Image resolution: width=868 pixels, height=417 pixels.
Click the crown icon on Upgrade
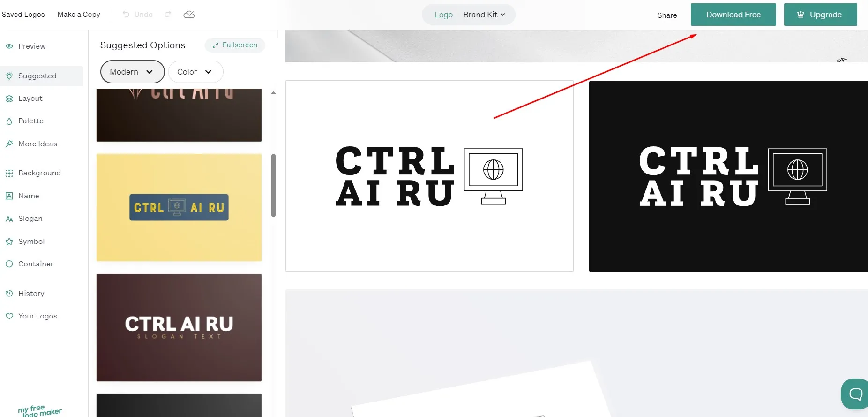tap(801, 15)
